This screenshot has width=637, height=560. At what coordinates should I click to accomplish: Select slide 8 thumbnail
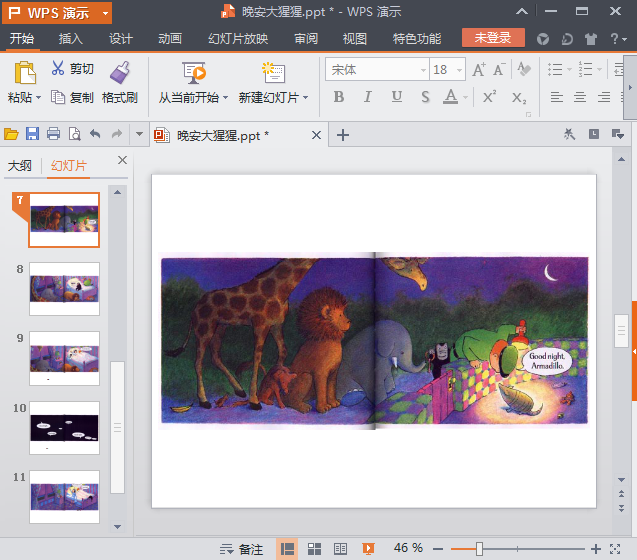(64, 289)
